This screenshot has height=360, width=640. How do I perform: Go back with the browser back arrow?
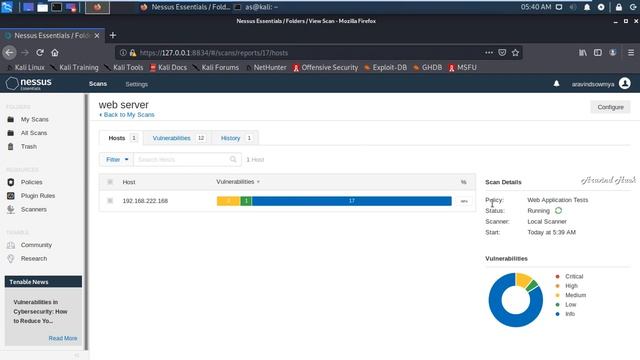[9, 53]
